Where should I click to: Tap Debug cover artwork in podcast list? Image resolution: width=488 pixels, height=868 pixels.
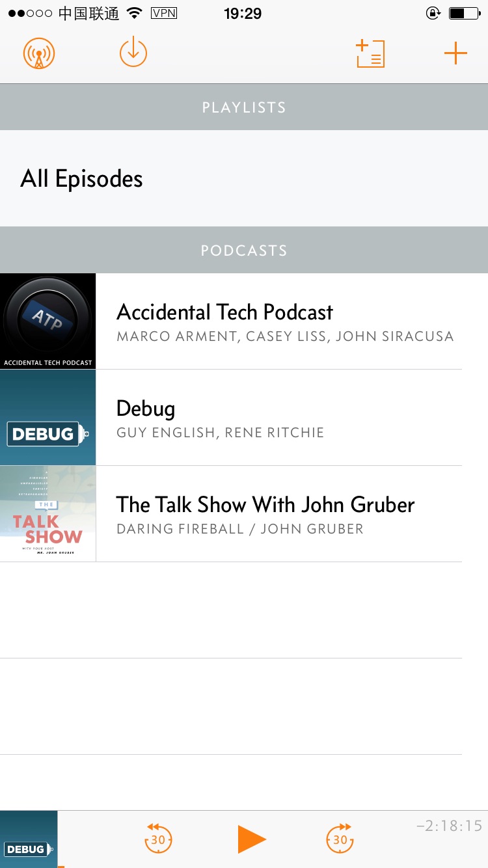point(48,418)
